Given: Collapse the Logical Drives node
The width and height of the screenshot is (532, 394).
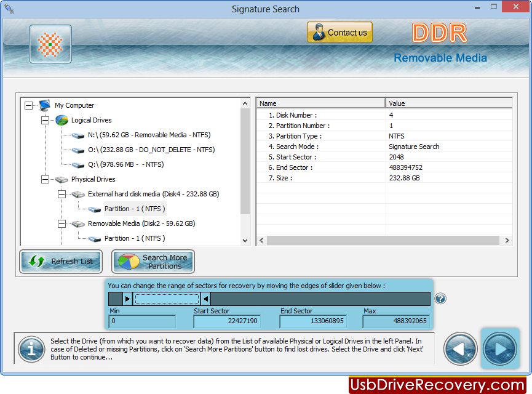Looking at the screenshot, I should point(45,120).
